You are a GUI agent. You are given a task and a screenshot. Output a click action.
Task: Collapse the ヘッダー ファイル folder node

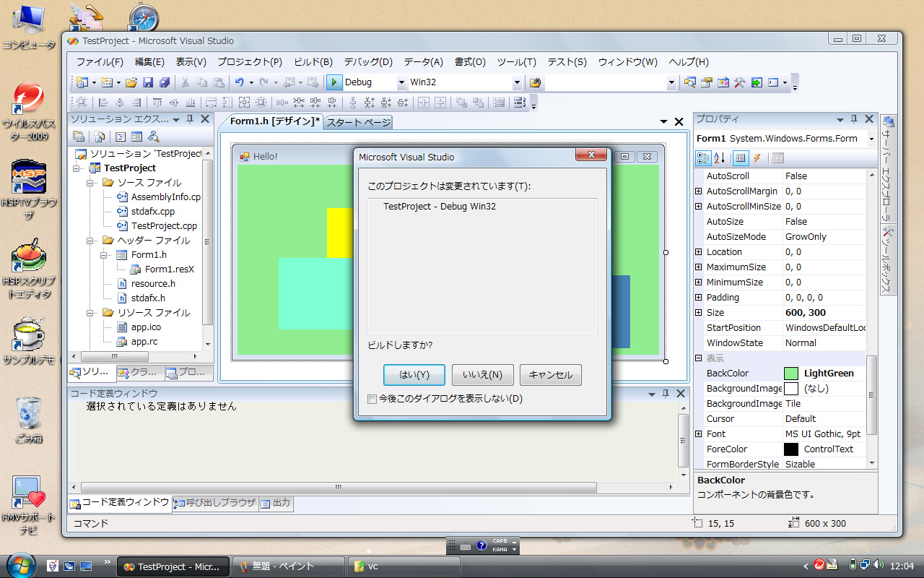91,241
